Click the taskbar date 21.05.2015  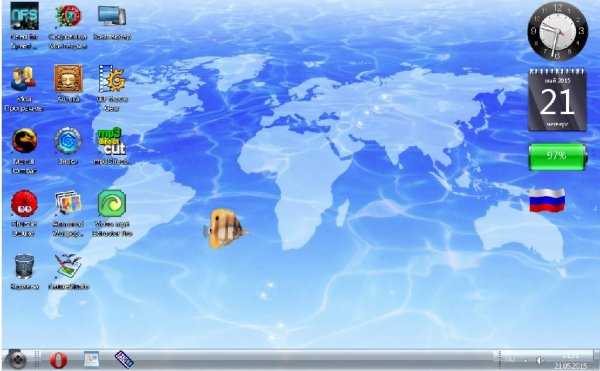coord(571,366)
